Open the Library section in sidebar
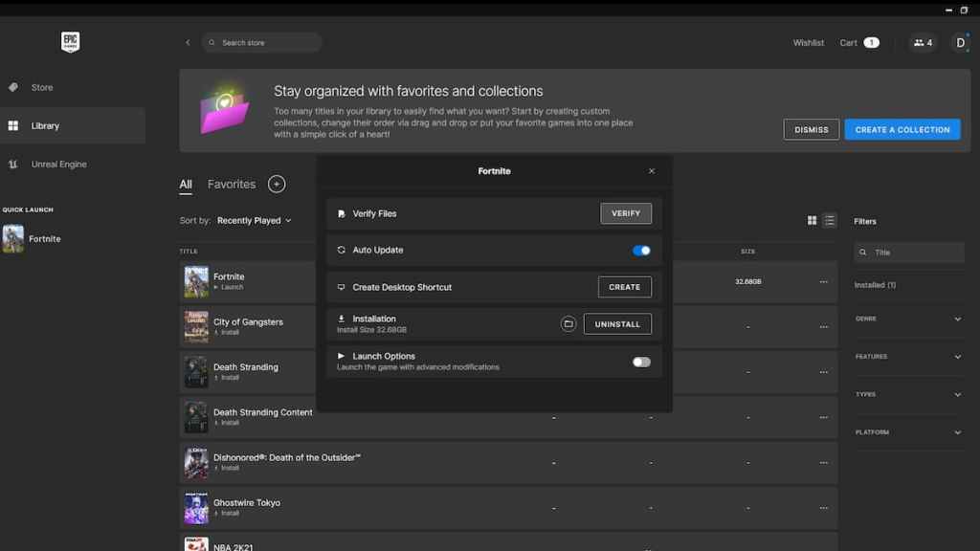 (x=73, y=125)
